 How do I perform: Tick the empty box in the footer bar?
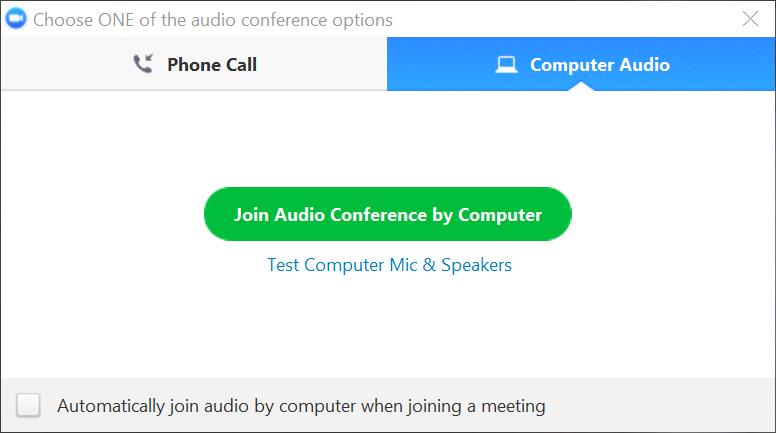coord(29,405)
